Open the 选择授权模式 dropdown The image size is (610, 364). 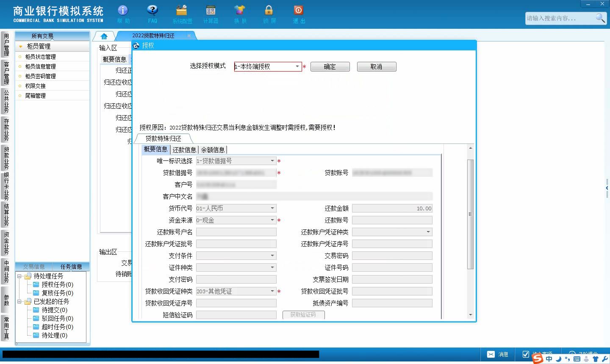tap(297, 66)
